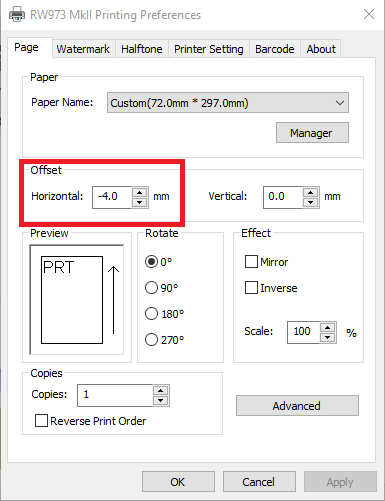Image resolution: width=385 pixels, height=501 pixels.
Task: Click the Scale percentage input field
Action: 303,332
